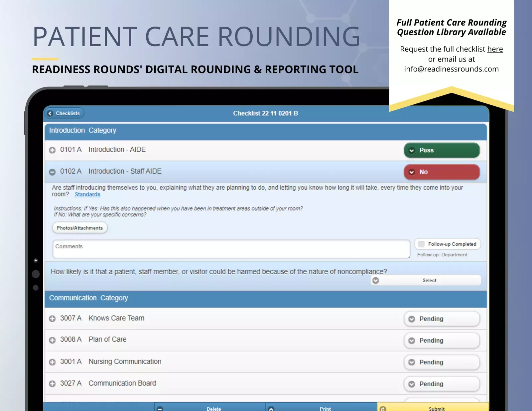This screenshot has height=411, width=532.
Task: Expand the 3001 A Nursing Communication question
Action: [52, 362]
